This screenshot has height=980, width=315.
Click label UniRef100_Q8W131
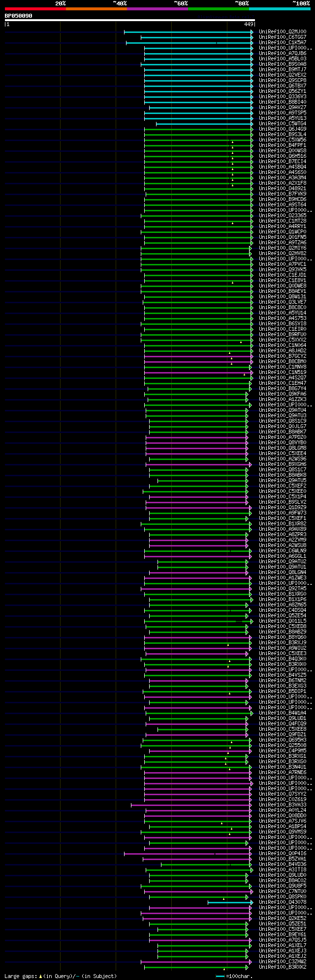click(x=283, y=296)
